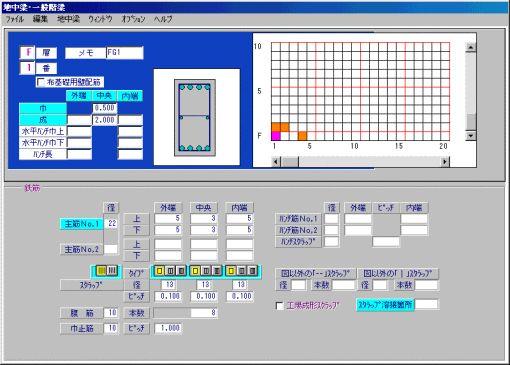Select vertical-bars stirrup arrangement icon

[x=112, y=271]
